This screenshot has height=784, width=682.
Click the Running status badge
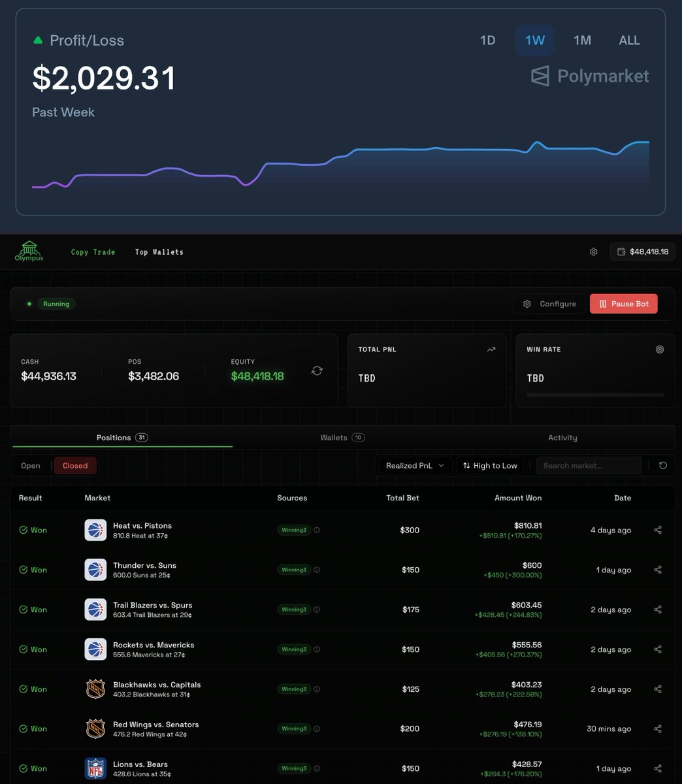[56, 304]
